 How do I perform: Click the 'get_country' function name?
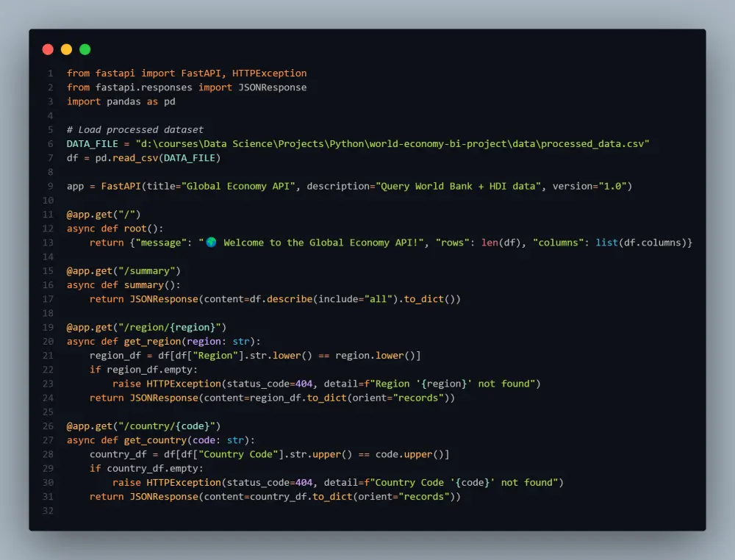pos(155,440)
